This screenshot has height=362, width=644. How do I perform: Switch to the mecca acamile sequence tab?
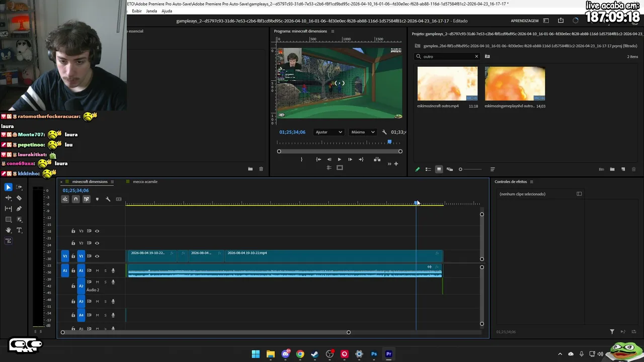point(145,182)
